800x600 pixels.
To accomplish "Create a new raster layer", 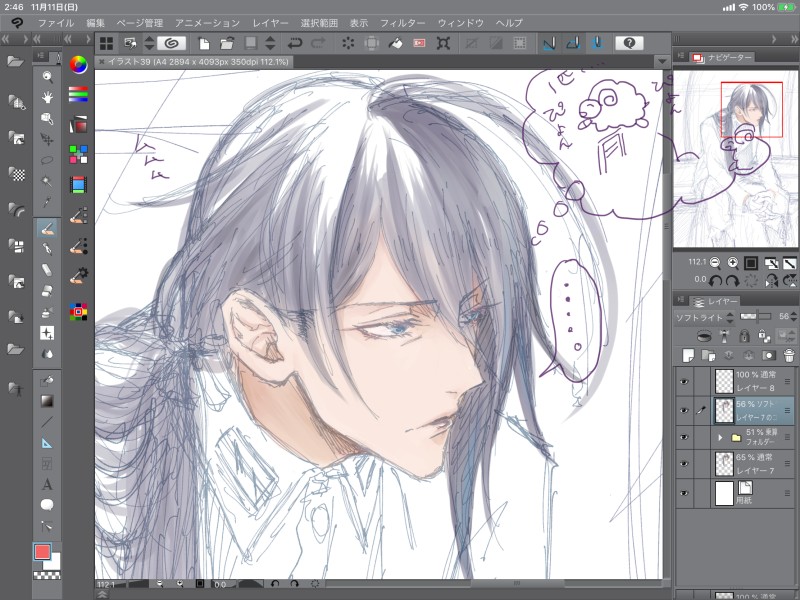I will pyautogui.click(x=688, y=355).
